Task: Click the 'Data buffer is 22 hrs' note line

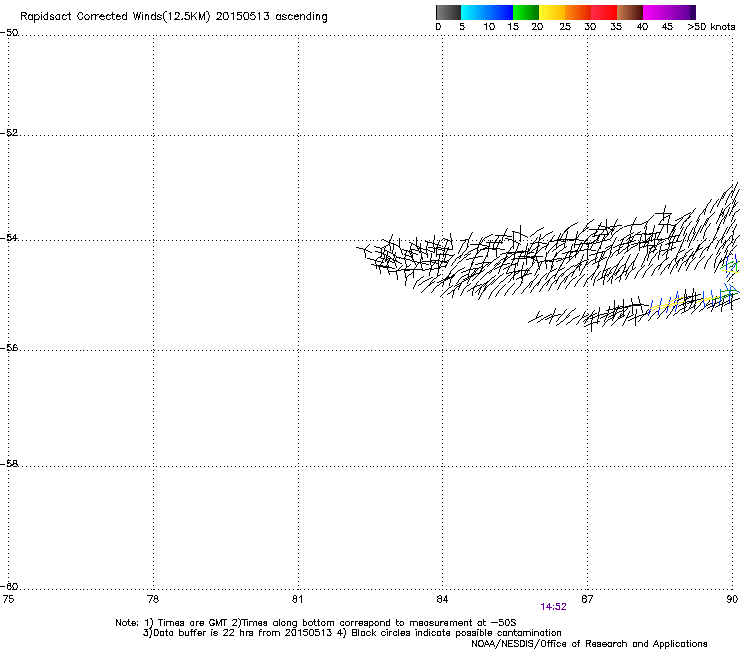Action: click(x=352, y=633)
